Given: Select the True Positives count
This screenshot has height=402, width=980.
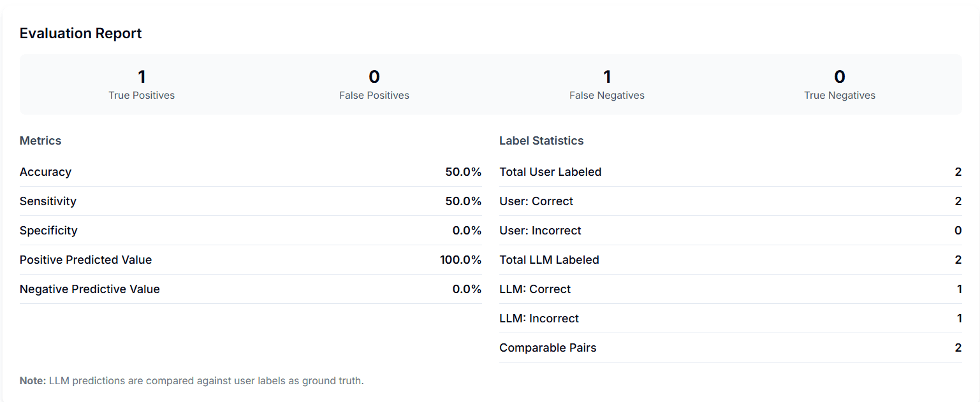Looking at the screenshot, I should [x=142, y=77].
